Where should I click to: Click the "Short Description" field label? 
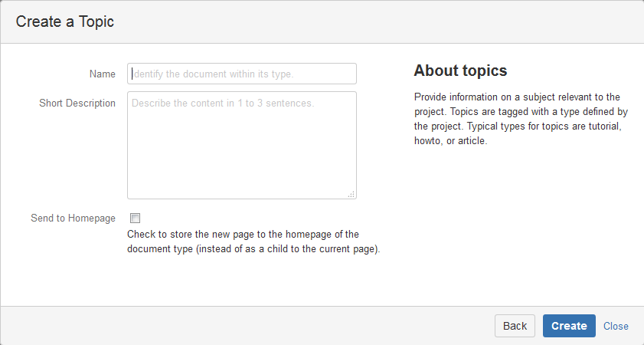(77, 103)
